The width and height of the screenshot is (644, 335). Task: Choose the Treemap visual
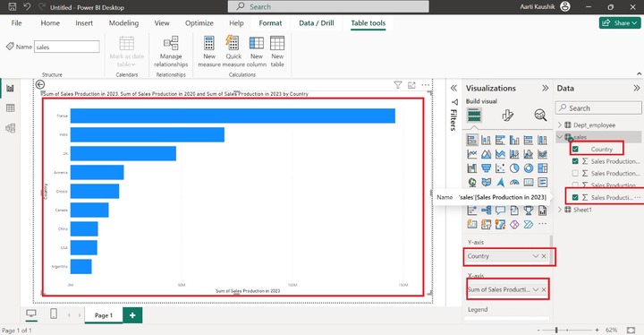pos(542,167)
